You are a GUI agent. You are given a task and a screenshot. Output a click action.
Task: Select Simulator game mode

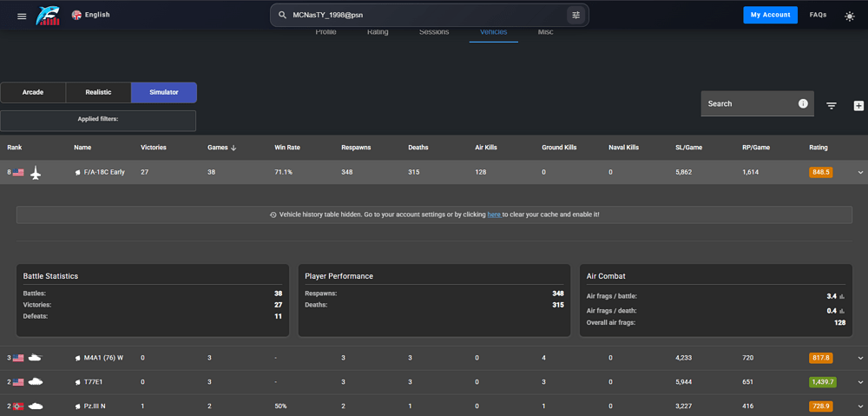(164, 92)
